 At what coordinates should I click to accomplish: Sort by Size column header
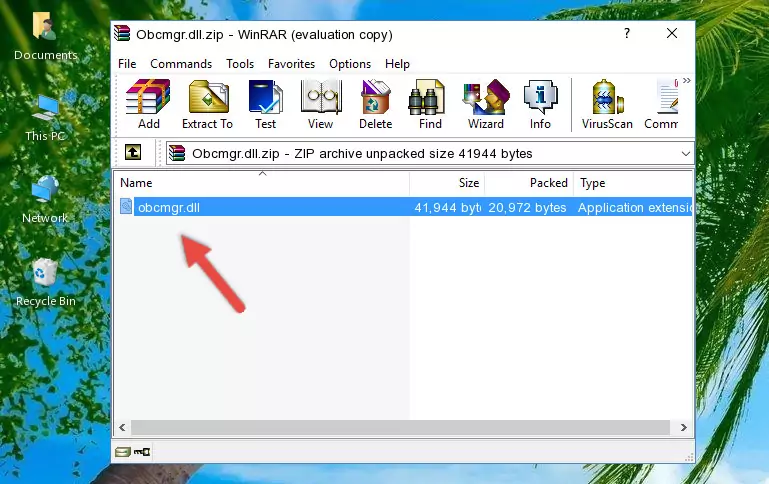point(447,183)
